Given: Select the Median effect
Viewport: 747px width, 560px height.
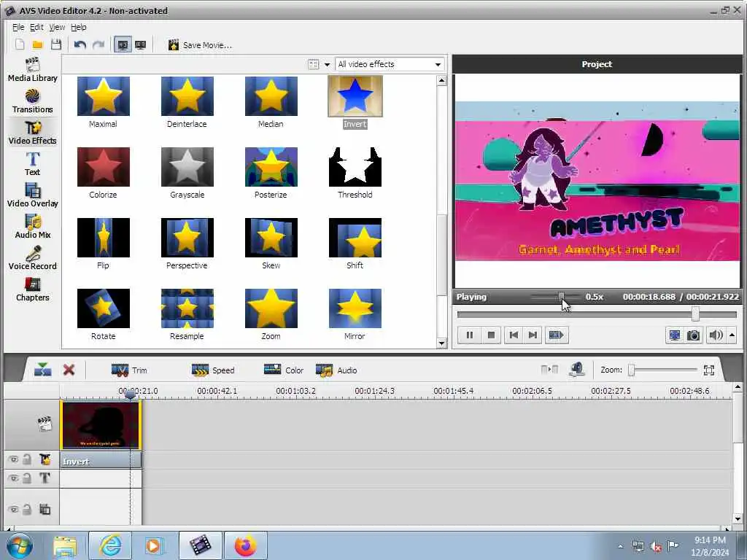Looking at the screenshot, I should [x=271, y=96].
